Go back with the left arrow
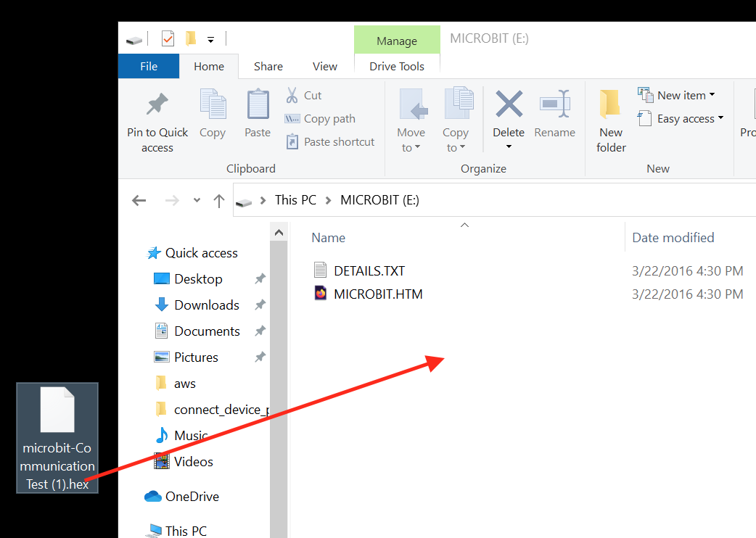Screen dimensions: 756x538 pos(139,200)
